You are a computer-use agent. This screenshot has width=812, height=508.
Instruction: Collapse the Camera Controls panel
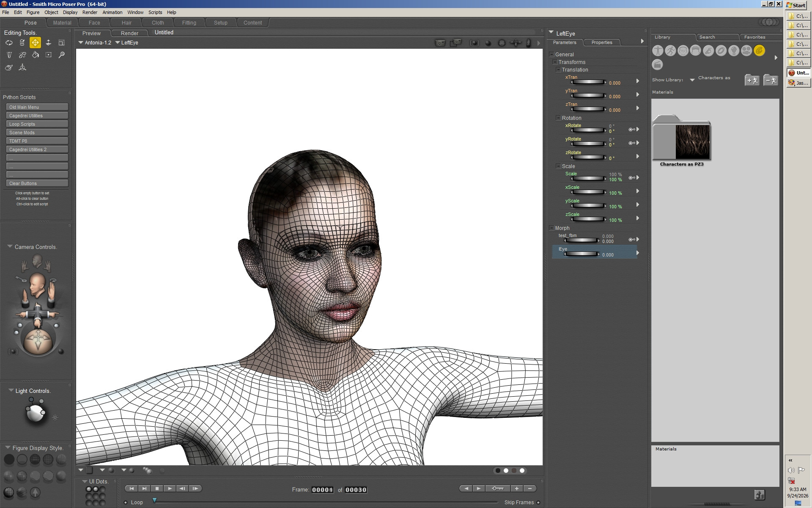(10, 246)
